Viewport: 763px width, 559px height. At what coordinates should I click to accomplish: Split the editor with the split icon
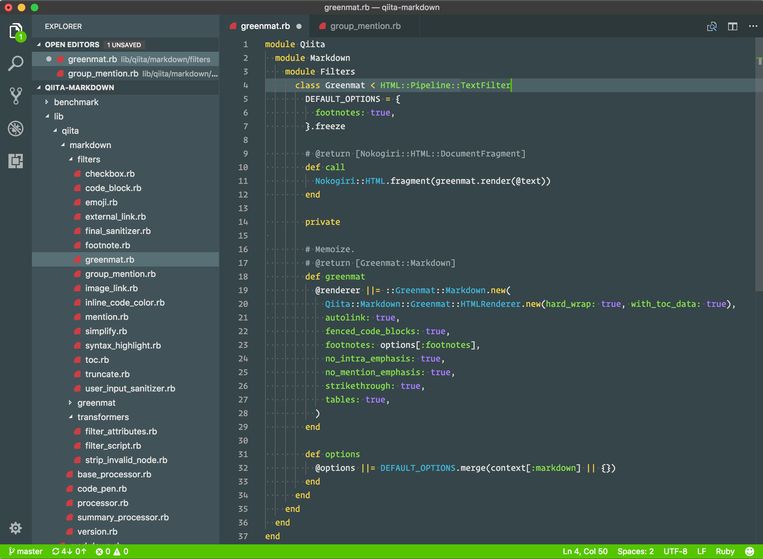pos(732,26)
